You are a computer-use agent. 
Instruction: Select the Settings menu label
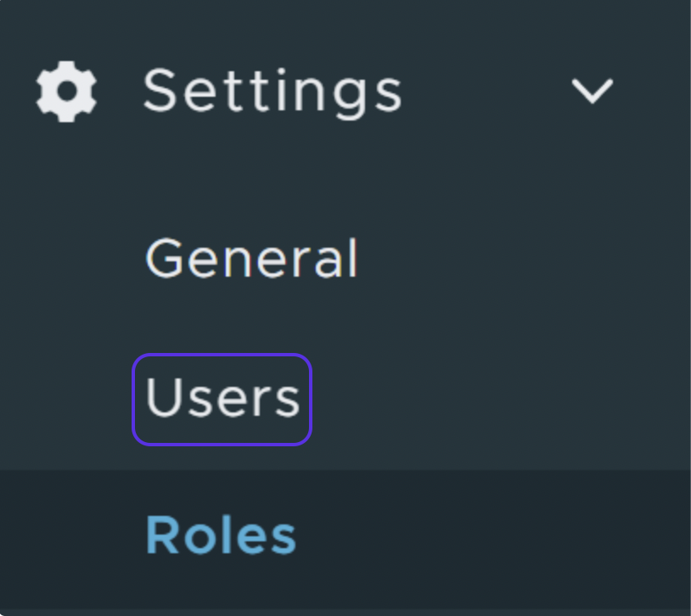(x=272, y=90)
